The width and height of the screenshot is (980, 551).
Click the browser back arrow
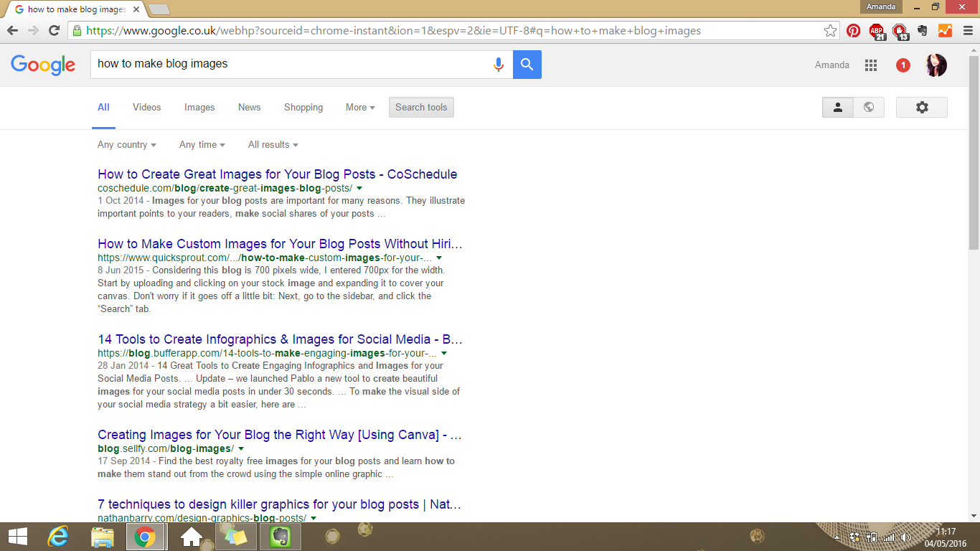pos(12,31)
